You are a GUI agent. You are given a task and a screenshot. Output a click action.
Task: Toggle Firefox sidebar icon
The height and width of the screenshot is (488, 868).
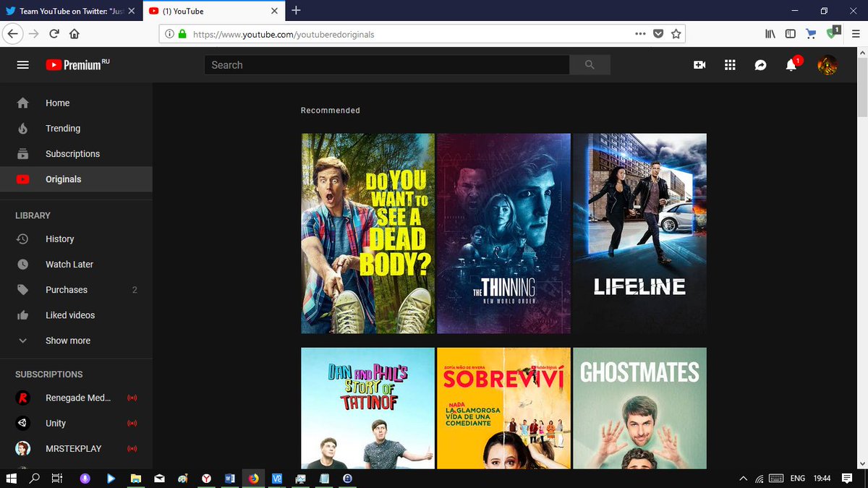click(x=791, y=33)
